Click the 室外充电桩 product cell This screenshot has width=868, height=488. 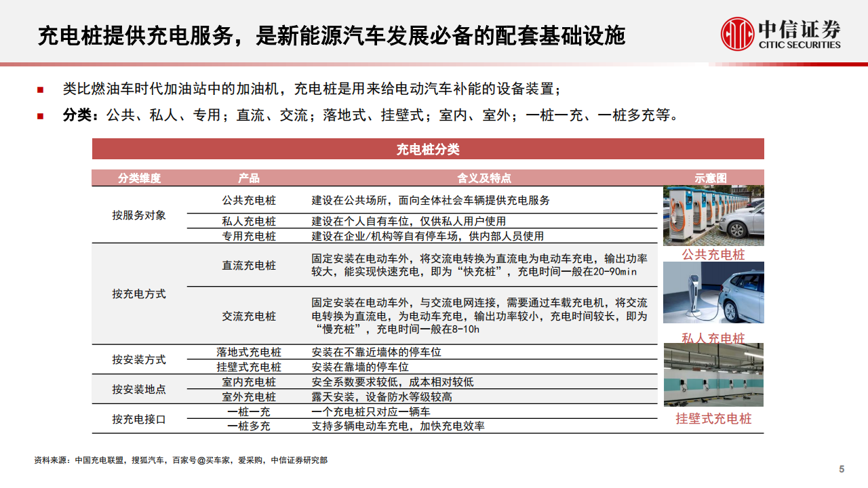click(x=249, y=397)
